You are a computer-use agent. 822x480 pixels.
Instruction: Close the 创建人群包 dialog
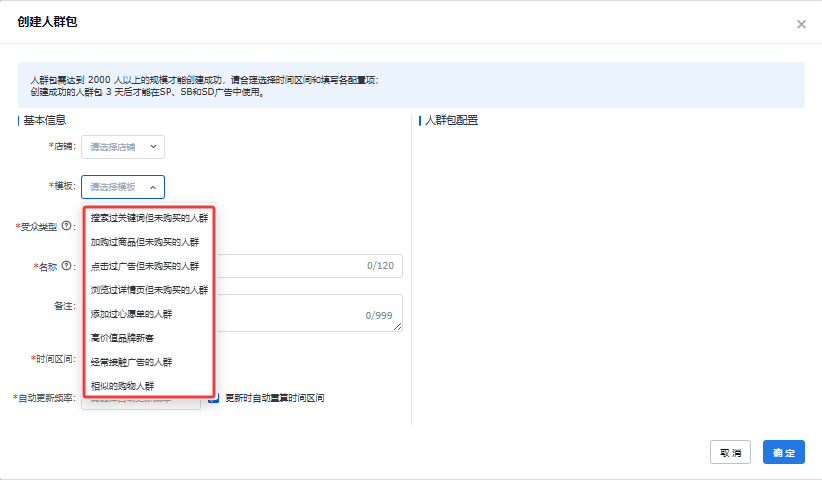point(801,24)
